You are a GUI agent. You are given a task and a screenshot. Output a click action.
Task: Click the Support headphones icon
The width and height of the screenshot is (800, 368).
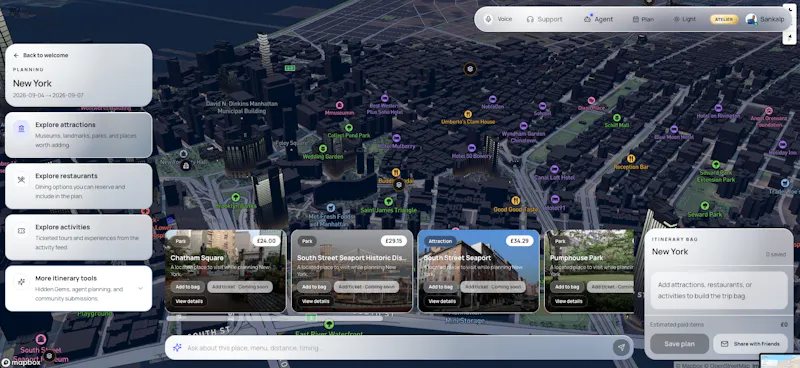[530, 19]
